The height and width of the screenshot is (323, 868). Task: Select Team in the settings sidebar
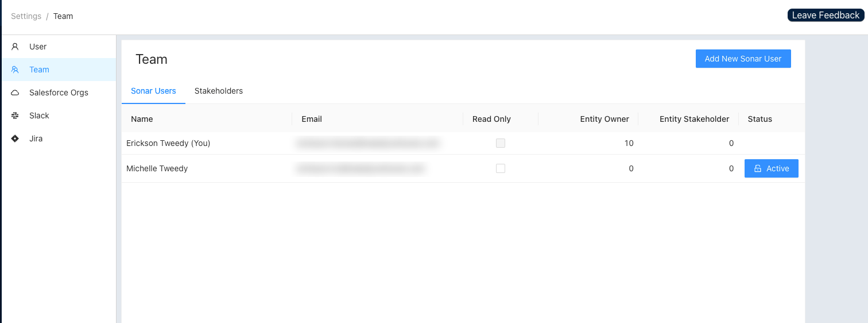pos(59,70)
